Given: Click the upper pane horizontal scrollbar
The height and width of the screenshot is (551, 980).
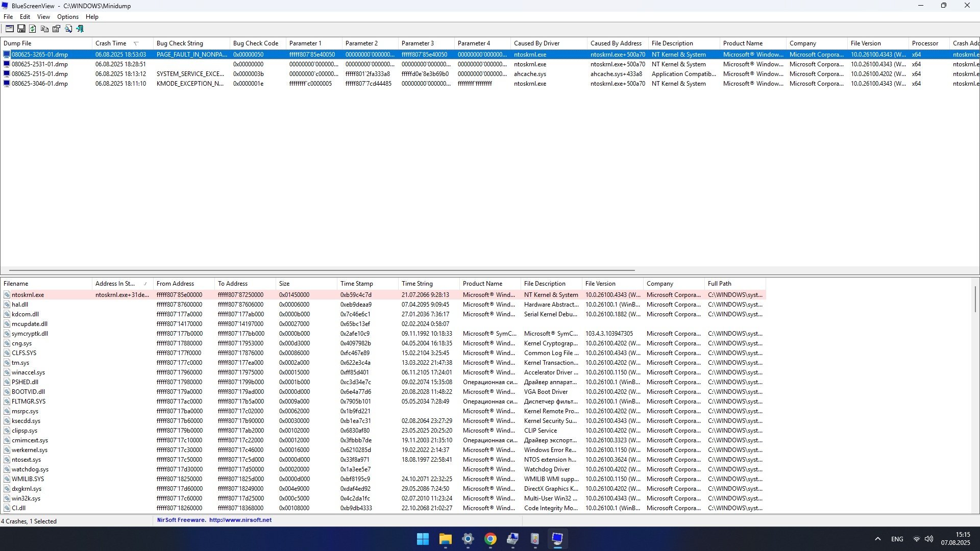Looking at the screenshot, I should 322,270.
